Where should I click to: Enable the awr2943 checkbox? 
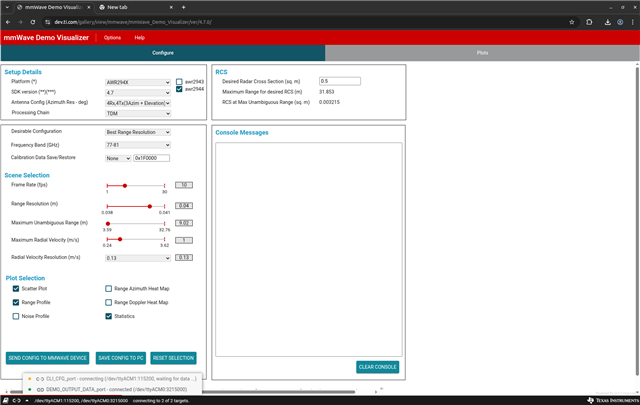[x=179, y=82]
